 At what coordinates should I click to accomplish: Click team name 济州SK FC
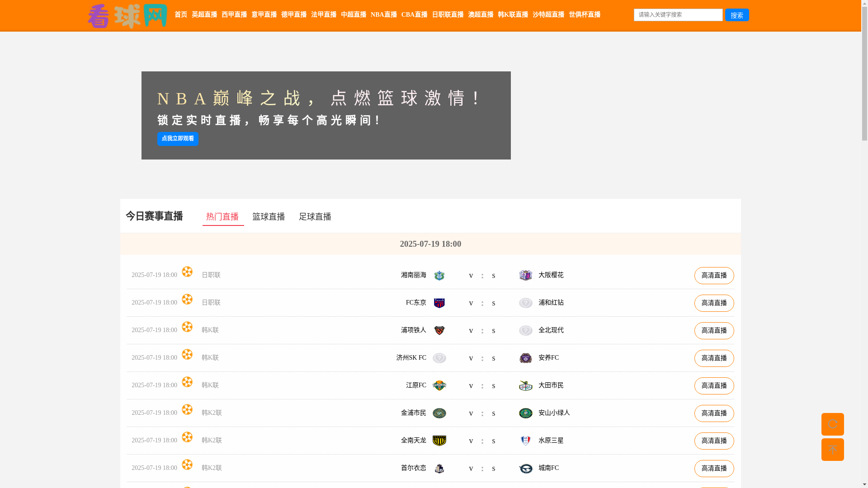411,358
